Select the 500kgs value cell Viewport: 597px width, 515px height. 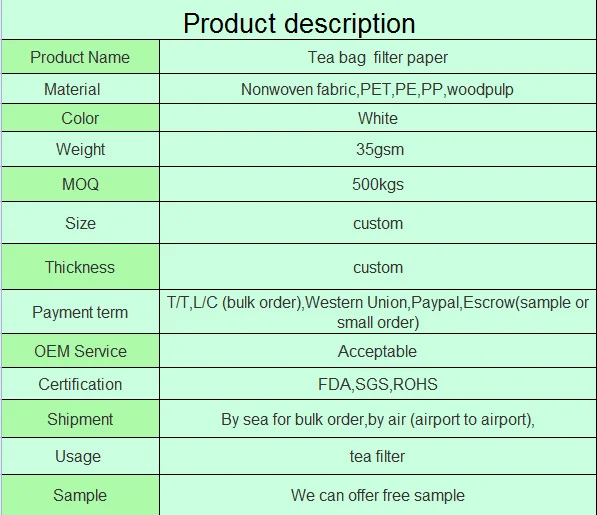click(x=378, y=184)
